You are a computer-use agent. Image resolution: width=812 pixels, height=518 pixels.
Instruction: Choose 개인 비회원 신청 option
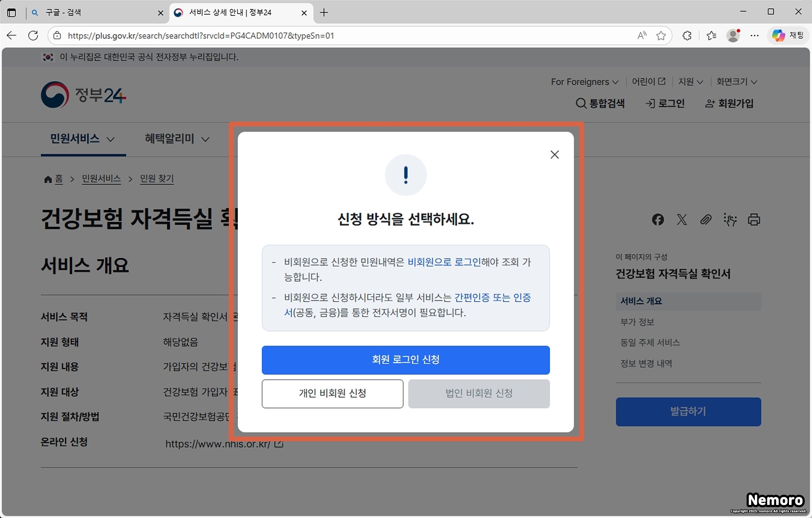(332, 393)
